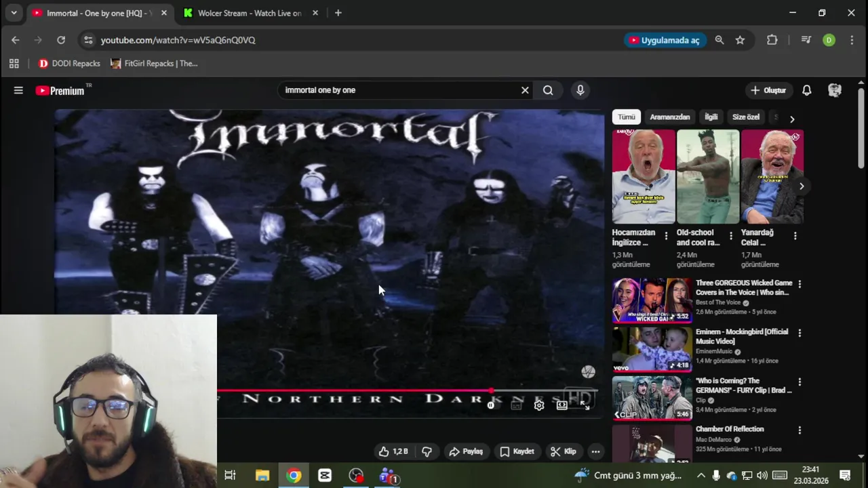Screen dimensions: 868x488
Task: Open the Chamber Of Reflection video title
Action: point(730,429)
